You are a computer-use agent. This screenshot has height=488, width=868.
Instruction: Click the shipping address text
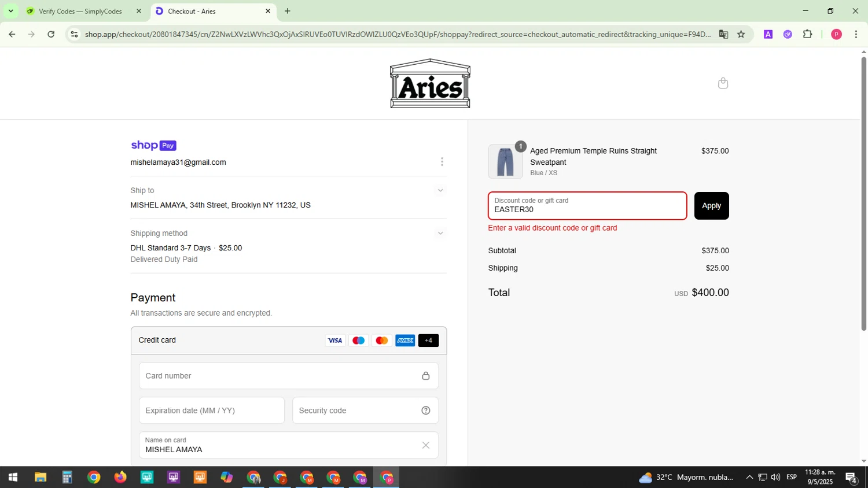[x=220, y=205]
